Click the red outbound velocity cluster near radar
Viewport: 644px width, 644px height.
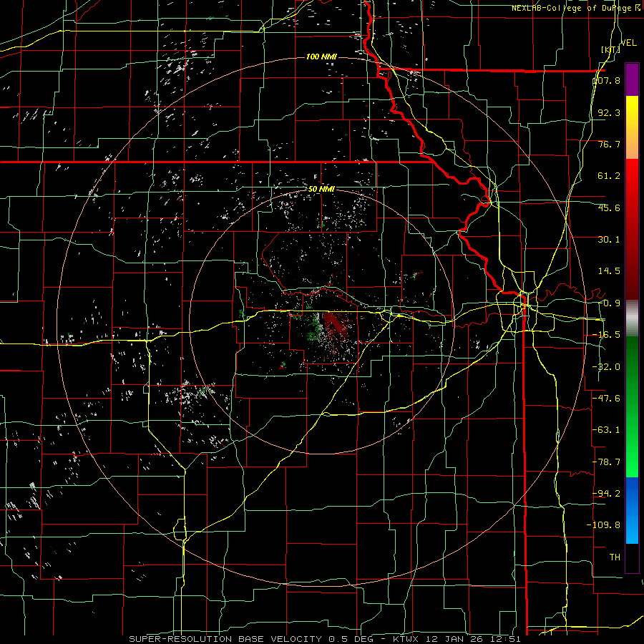pyautogui.click(x=335, y=324)
